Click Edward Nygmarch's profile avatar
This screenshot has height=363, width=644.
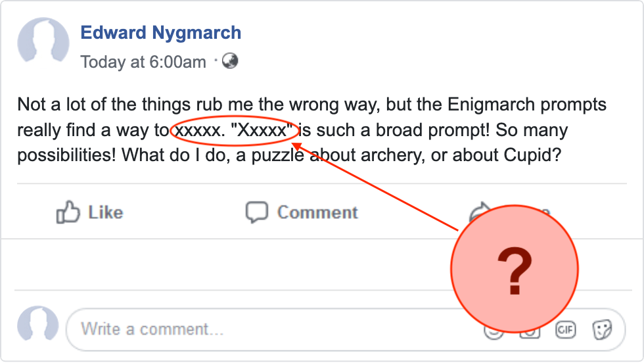pos(43,43)
